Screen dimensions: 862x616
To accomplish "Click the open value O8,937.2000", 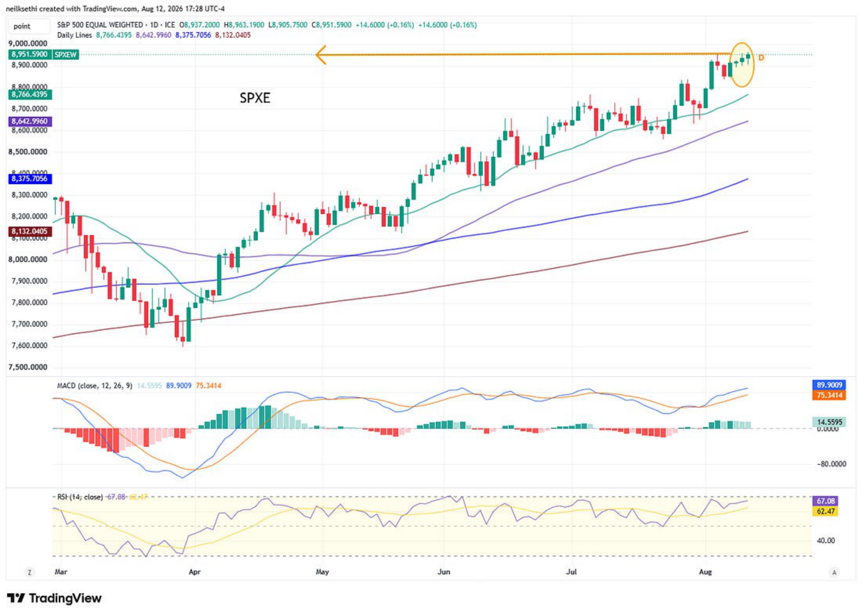I will [200, 25].
